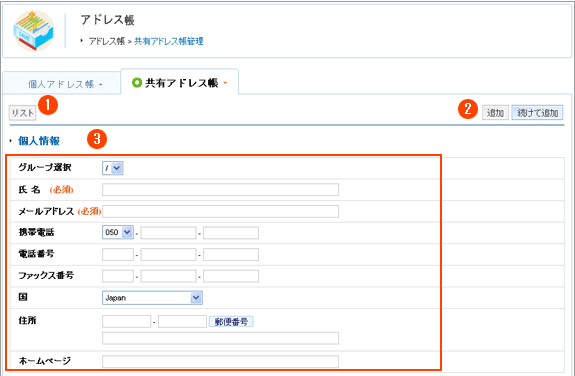This screenshot has height=376, width=575.
Task: Click the last ファックス番号 input box
Action: click(x=231, y=276)
